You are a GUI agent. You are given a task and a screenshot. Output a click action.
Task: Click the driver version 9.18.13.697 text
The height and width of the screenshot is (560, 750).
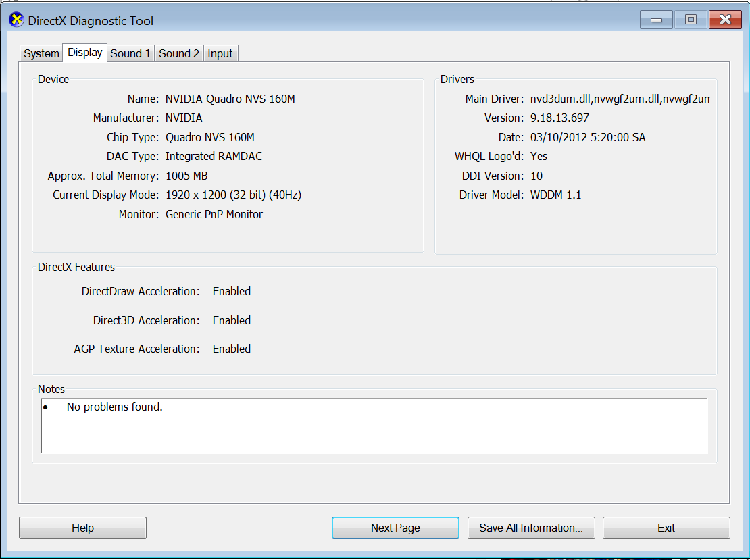(x=559, y=118)
